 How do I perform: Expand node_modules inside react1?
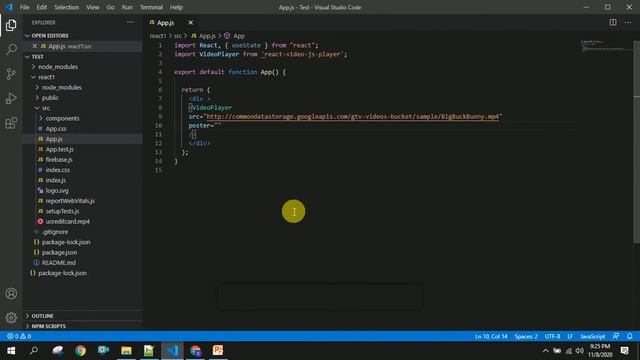61,87
